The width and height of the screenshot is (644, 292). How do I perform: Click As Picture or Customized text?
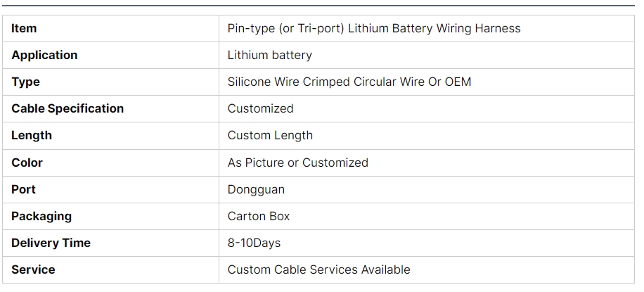click(298, 163)
